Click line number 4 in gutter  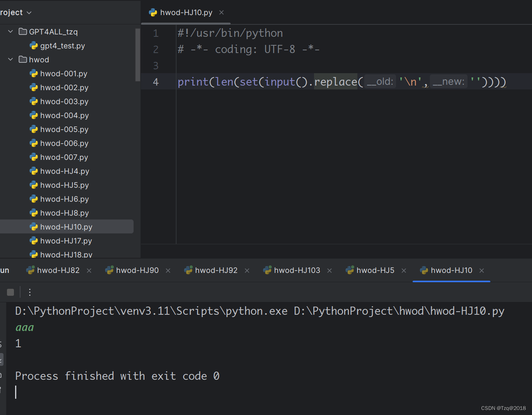(156, 82)
